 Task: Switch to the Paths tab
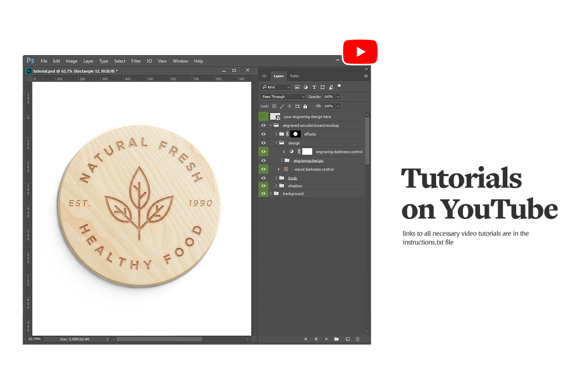point(295,76)
